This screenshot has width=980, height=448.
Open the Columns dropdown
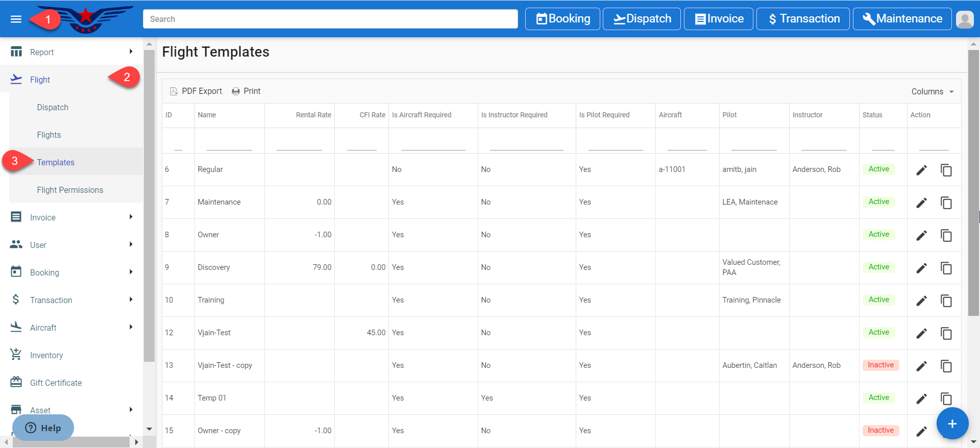[932, 92]
